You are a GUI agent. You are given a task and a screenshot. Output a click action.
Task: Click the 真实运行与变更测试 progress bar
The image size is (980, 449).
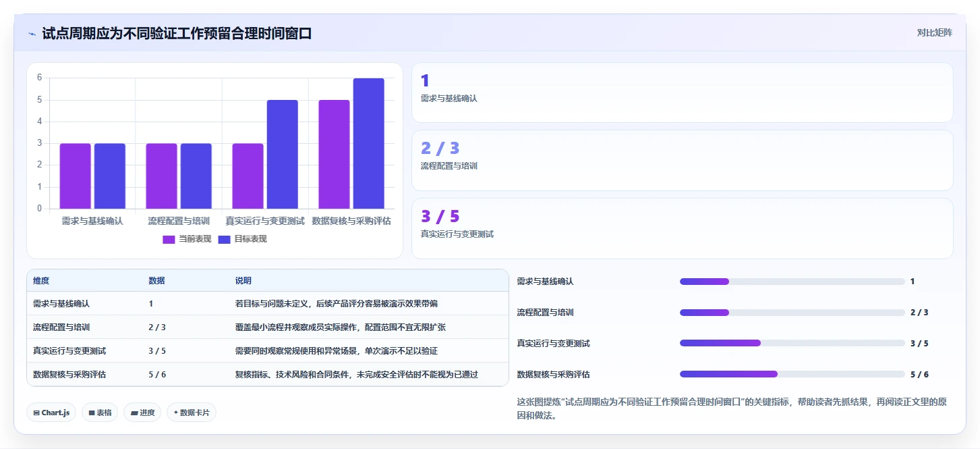(x=792, y=343)
